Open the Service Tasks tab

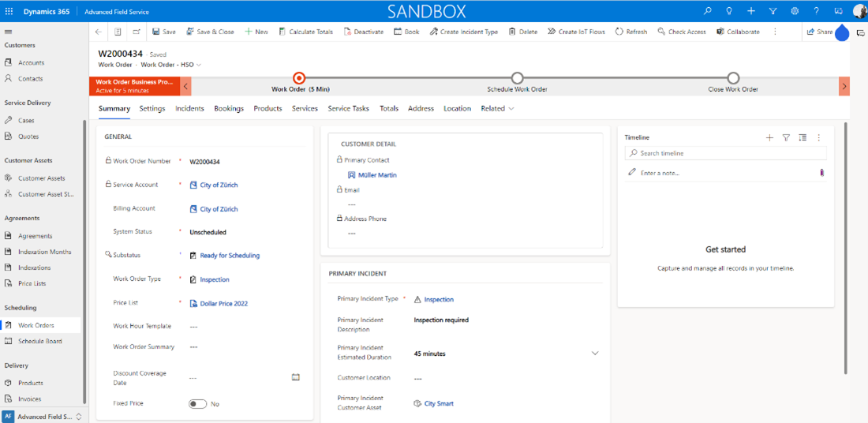click(348, 109)
